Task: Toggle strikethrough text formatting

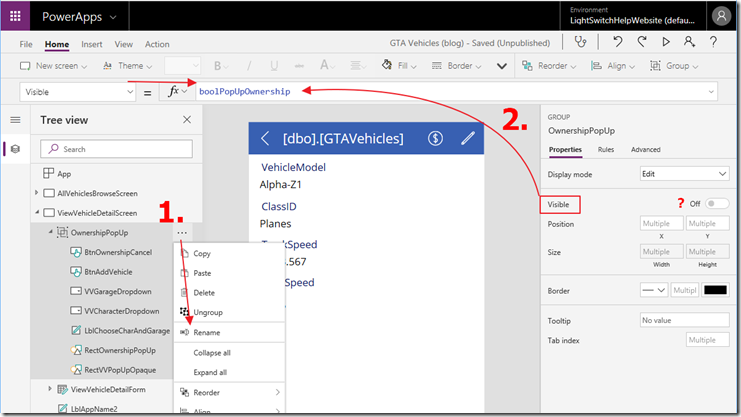Action: 299,66
